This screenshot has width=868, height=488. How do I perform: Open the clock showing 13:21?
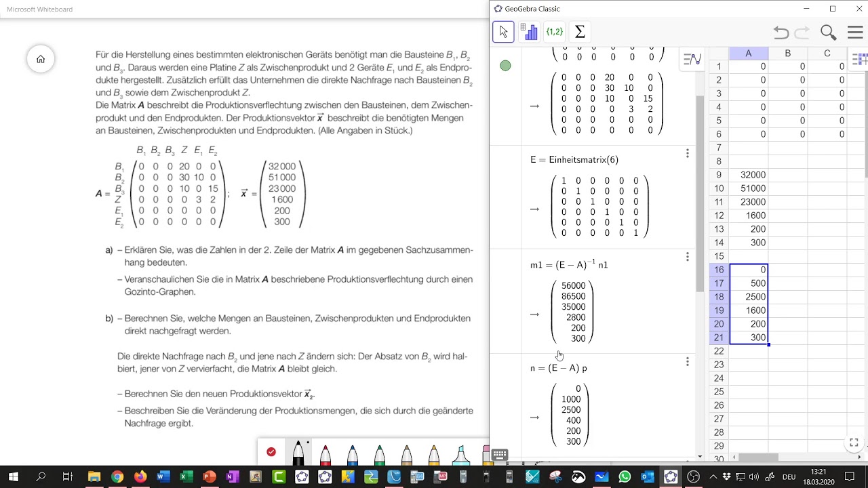pyautogui.click(x=818, y=477)
